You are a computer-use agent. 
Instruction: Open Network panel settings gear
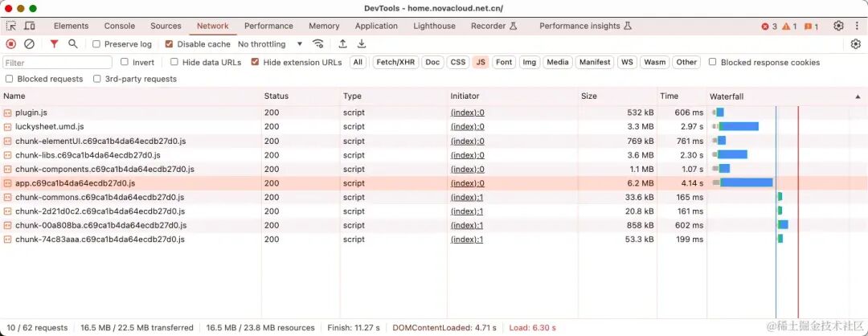pos(856,43)
